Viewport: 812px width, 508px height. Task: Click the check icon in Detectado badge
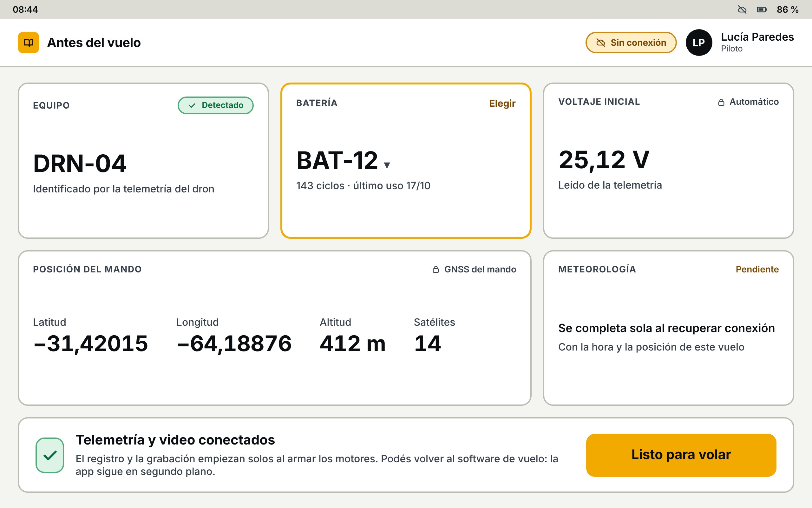[192, 105]
